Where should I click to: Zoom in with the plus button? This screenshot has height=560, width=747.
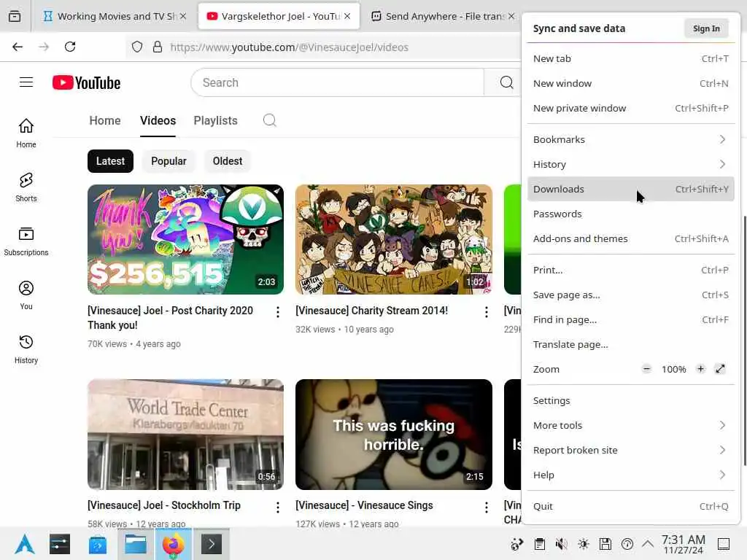pyautogui.click(x=700, y=368)
